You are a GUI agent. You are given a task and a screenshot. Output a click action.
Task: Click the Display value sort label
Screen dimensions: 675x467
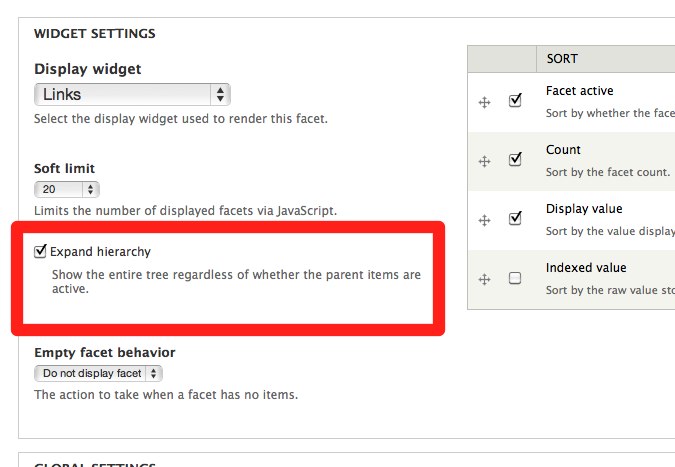point(584,209)
